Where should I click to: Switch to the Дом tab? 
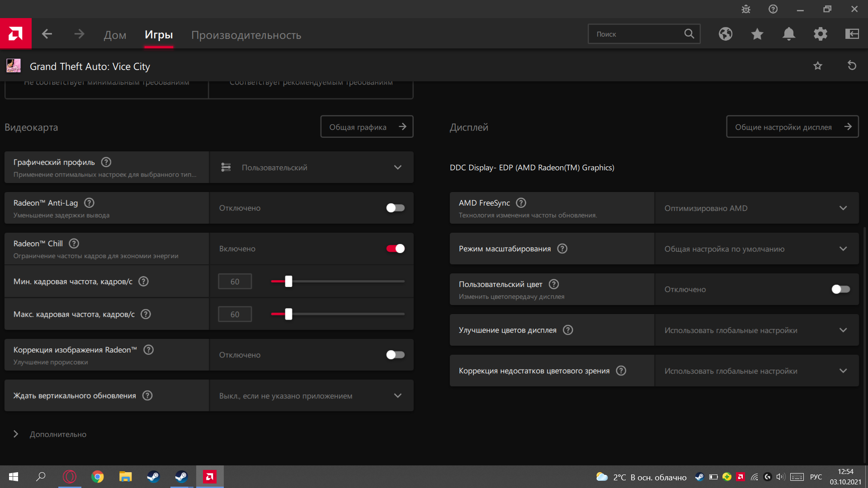[x=115, y=35]
